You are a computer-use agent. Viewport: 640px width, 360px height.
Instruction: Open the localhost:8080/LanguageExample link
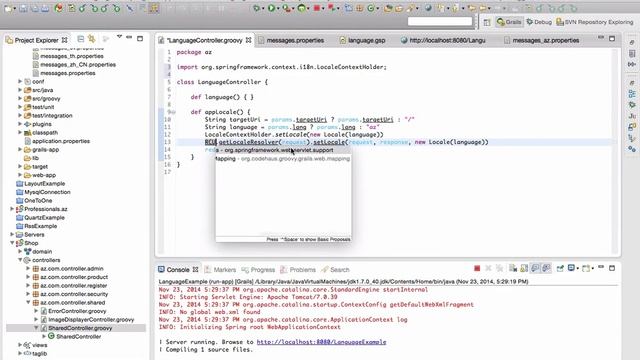click(321, 342)
